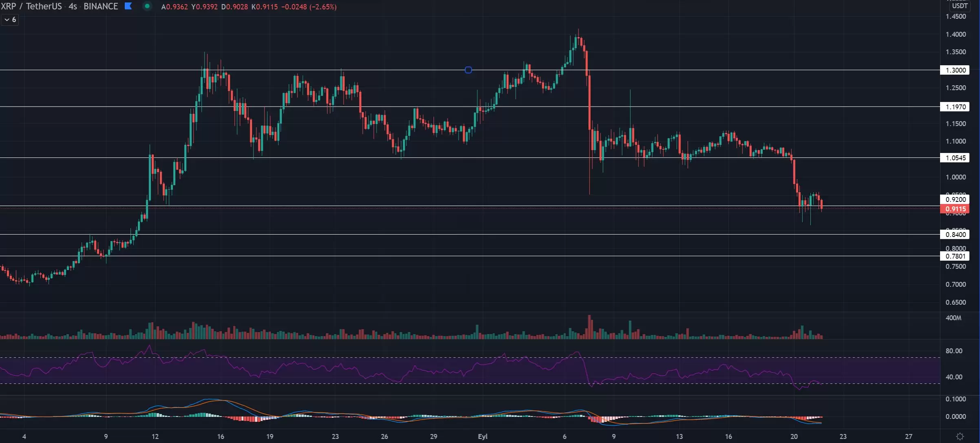Click the 16 date marker left of 19
Viewport: 980px width, 443px height.
coord(221,436)
